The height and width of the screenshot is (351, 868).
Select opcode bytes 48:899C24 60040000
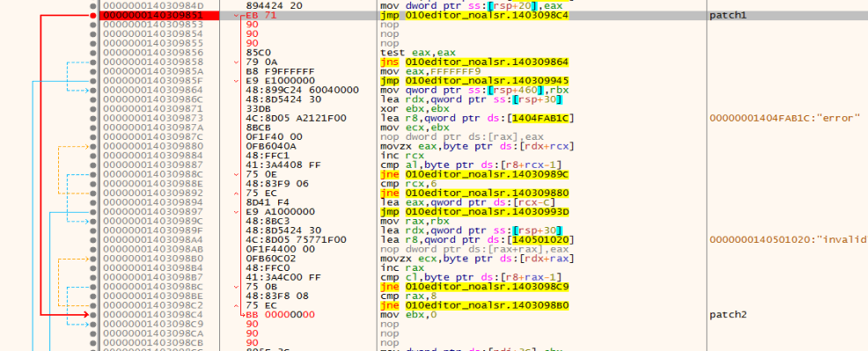click(302, 90)
